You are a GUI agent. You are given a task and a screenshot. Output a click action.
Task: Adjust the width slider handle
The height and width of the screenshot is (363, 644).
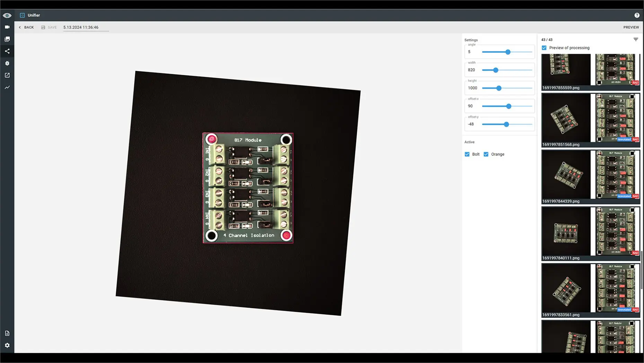496,70
